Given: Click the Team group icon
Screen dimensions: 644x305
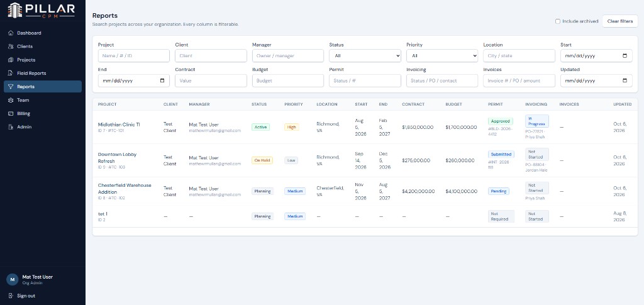Looking at the screenshot, I should [11, 100].
